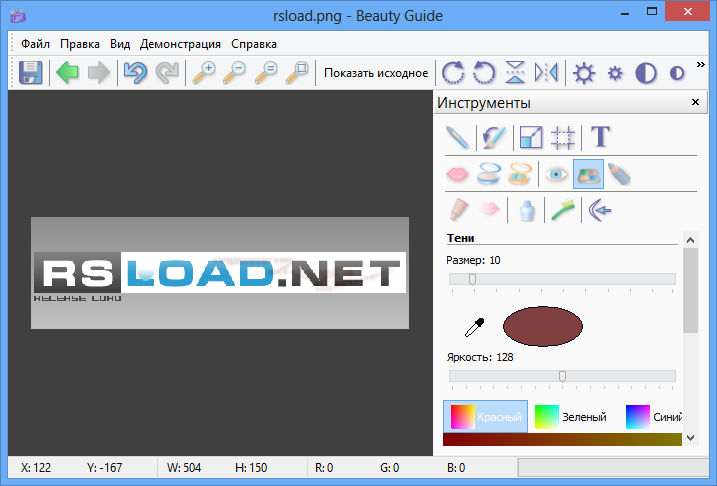Select the lipstick lips tool
The image size is (717, 486).
[457, 174]
